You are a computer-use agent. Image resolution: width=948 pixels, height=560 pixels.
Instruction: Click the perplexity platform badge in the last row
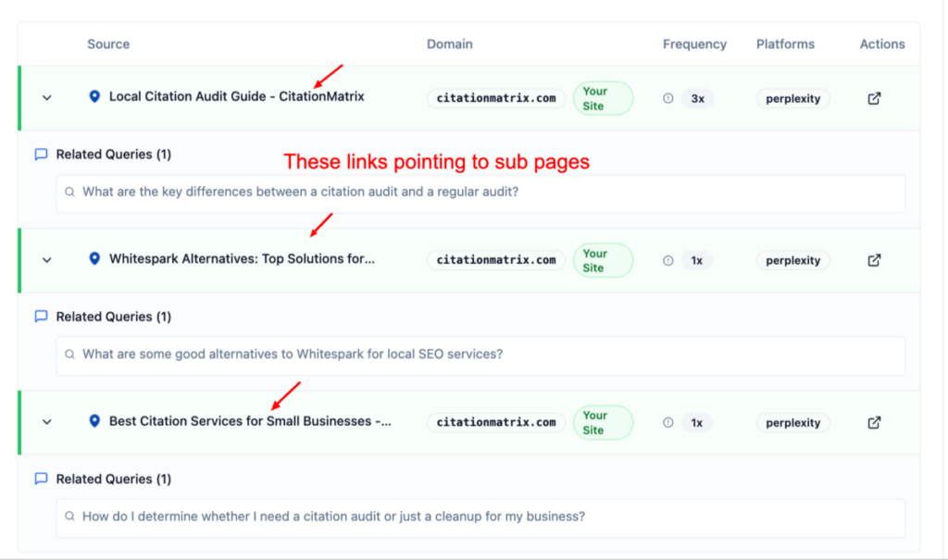792,422
